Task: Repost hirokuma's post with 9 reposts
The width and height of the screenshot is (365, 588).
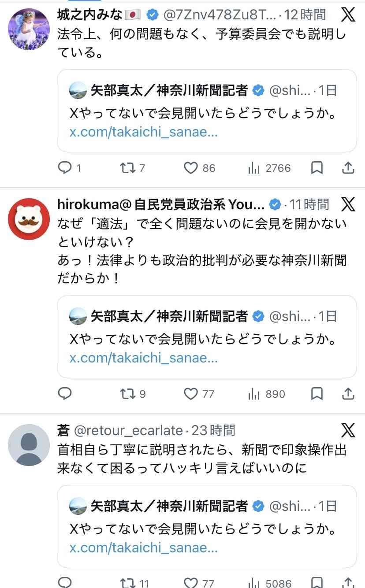Action: (128, 394)
